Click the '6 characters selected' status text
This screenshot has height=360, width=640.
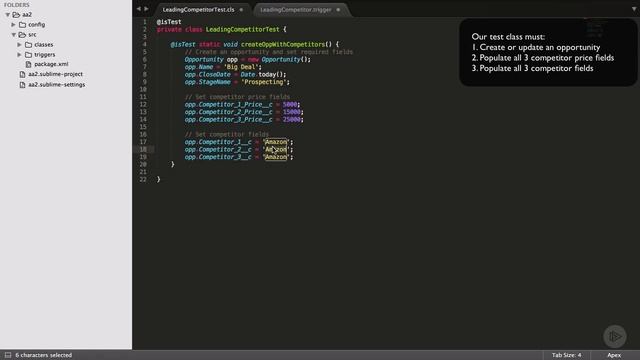tap(44, 355)
